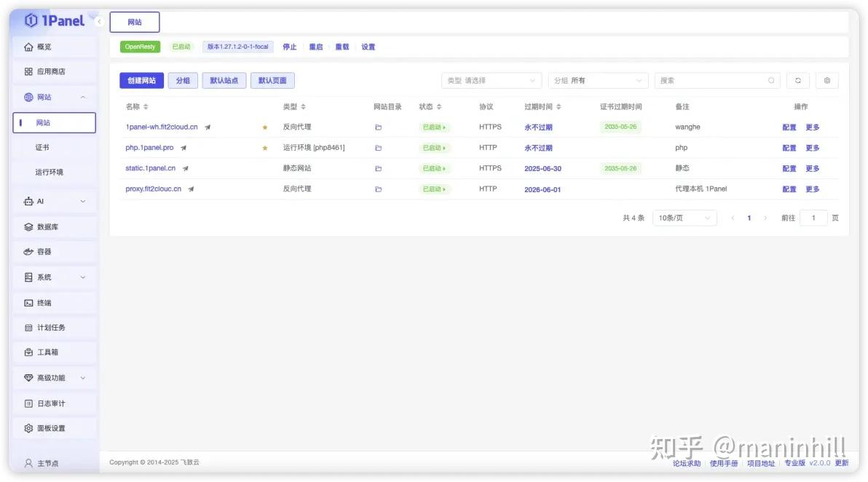This screenshot has height=482, width=868.
Task: Toggle 已启动 status of php.1panel.pro
Action: (x=434, y=148)
